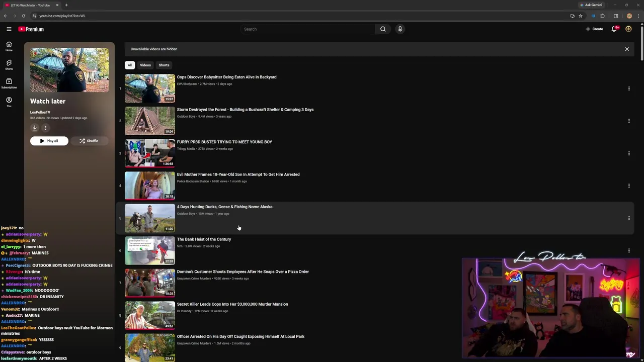Click the Ask Gemini button
Image resolution: width=644 pixels, height=362 pixels.
[591, 5]
